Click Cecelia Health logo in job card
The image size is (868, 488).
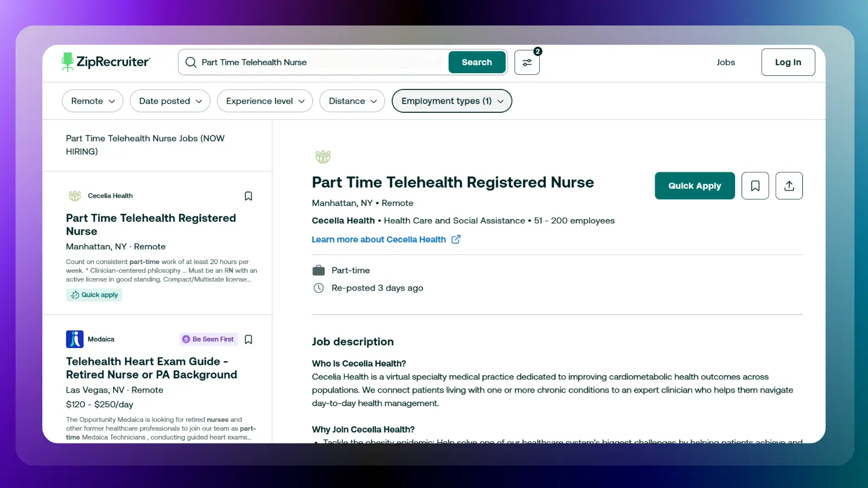point(75,196)
